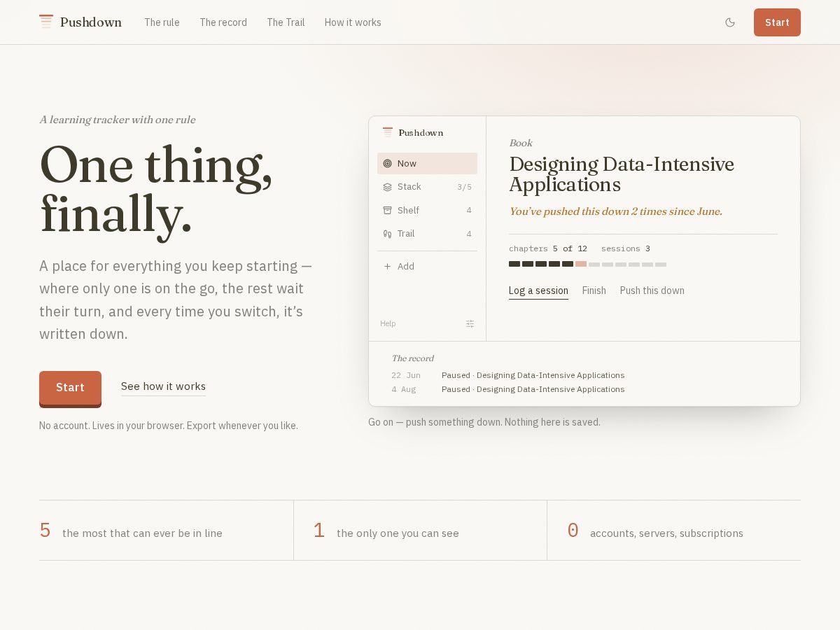
Task: Go to 'The Trail' nav link
Action: [286, 22]
